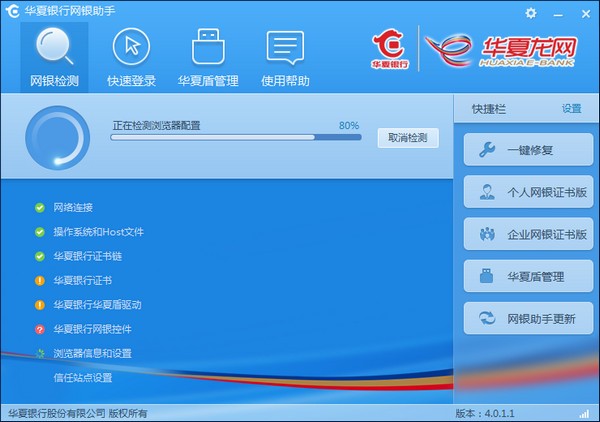
Task: Open 华夏盾管理 USB shield tab
Action: [x=209, y=57]
